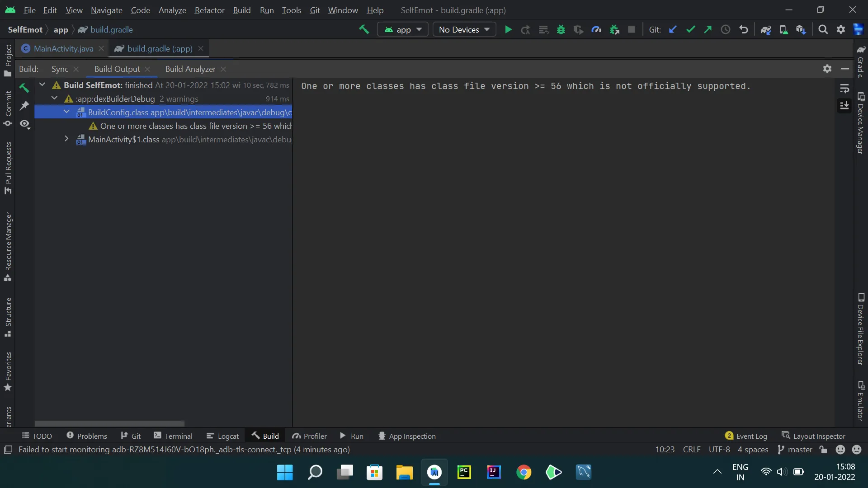The image size is (868, 488).
Task: Click Sync Project with Gradle Files icon
Action: click(x=765, y=30)
